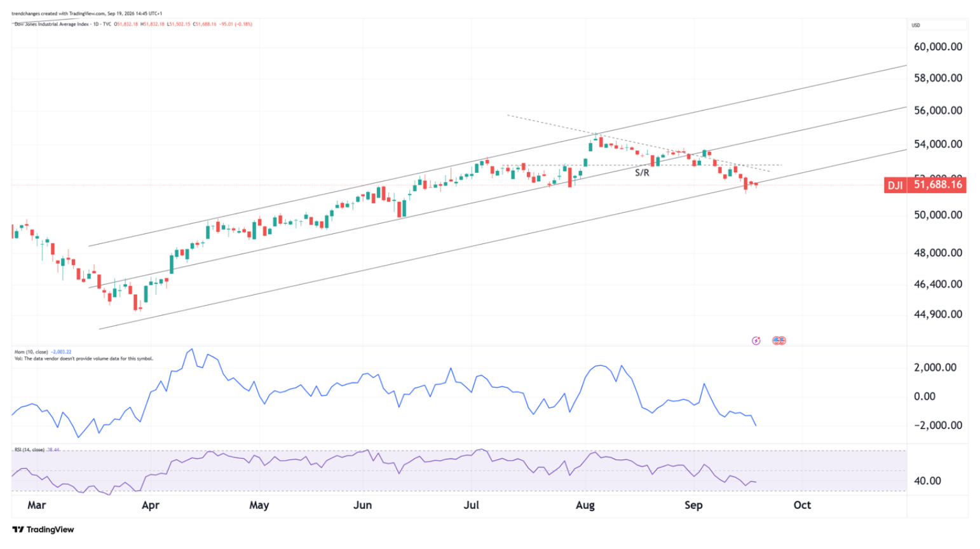Viewport: 980px width, 549px height.
Task: Click the Oct label on time axis
Action: tap(802, 505)
